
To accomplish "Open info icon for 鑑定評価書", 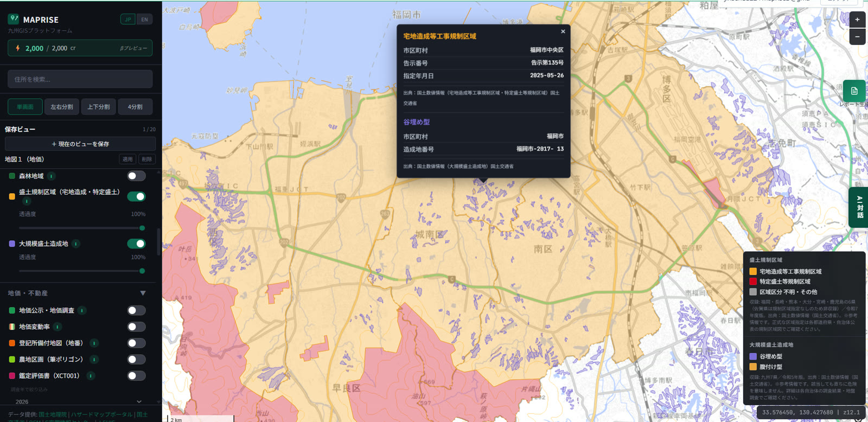I will pyautogui.click(x=91, y=375).
